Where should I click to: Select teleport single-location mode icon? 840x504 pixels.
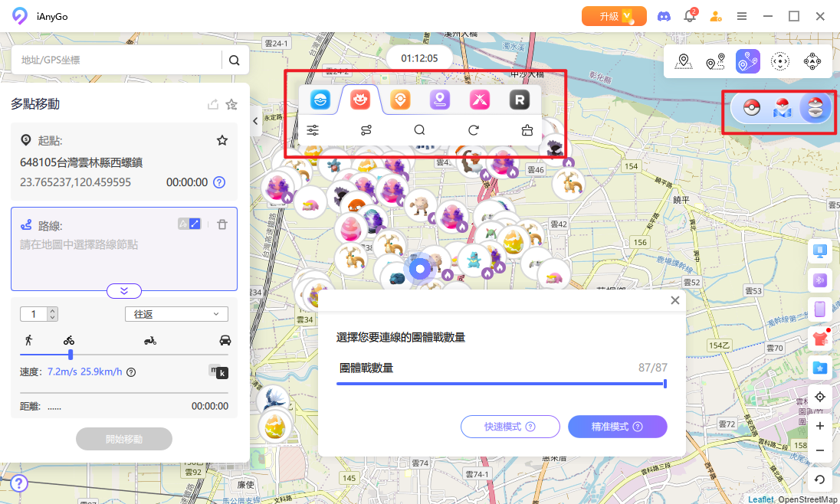pos(683,61)
